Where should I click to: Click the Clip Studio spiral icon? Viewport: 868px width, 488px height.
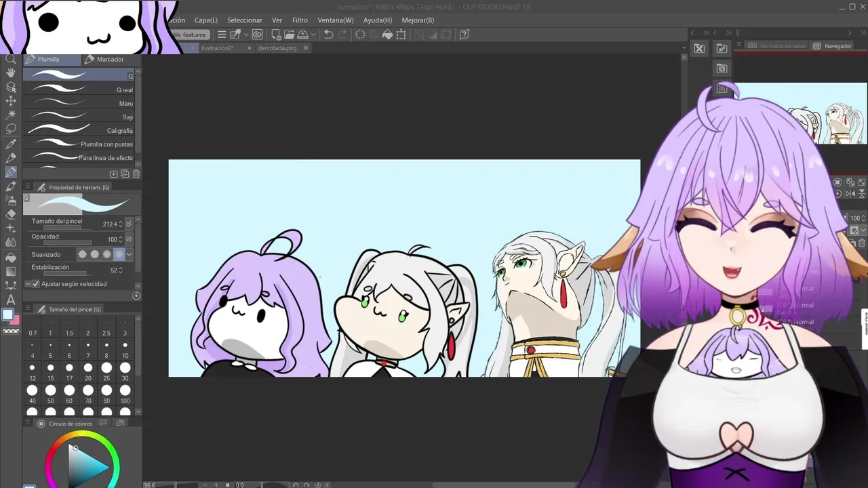pos(257,35)
